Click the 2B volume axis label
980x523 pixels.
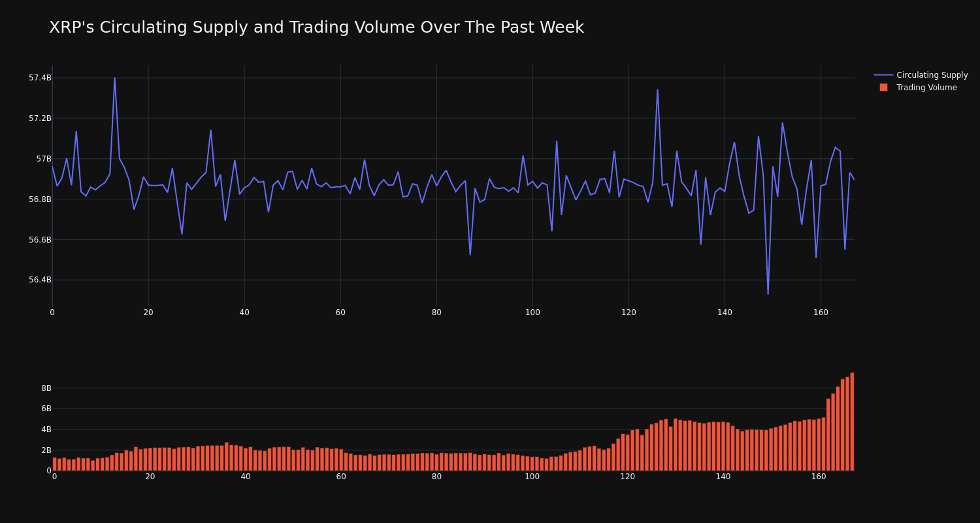[46, 450]
